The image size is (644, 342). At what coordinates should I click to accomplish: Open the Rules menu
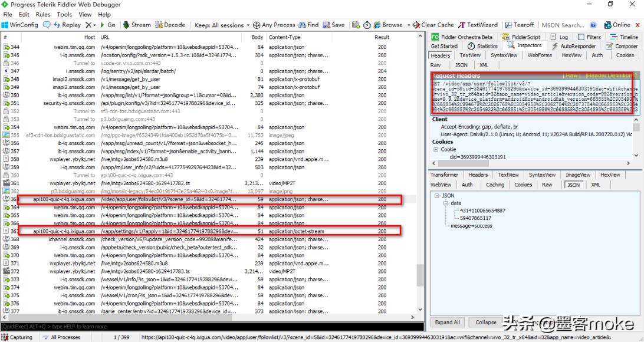click(43, 14)
